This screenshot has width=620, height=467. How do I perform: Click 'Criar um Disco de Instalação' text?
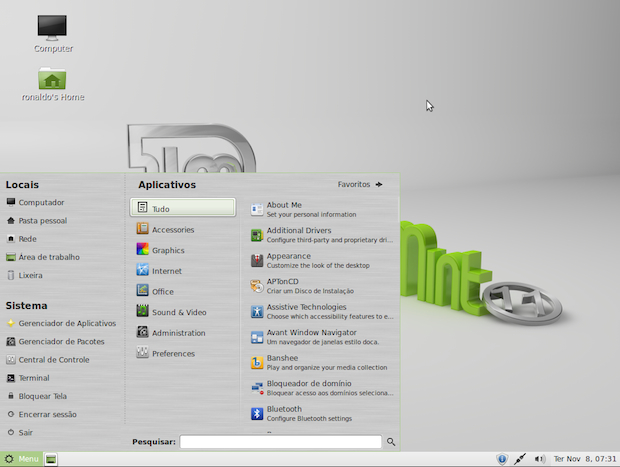coord(310,291)
